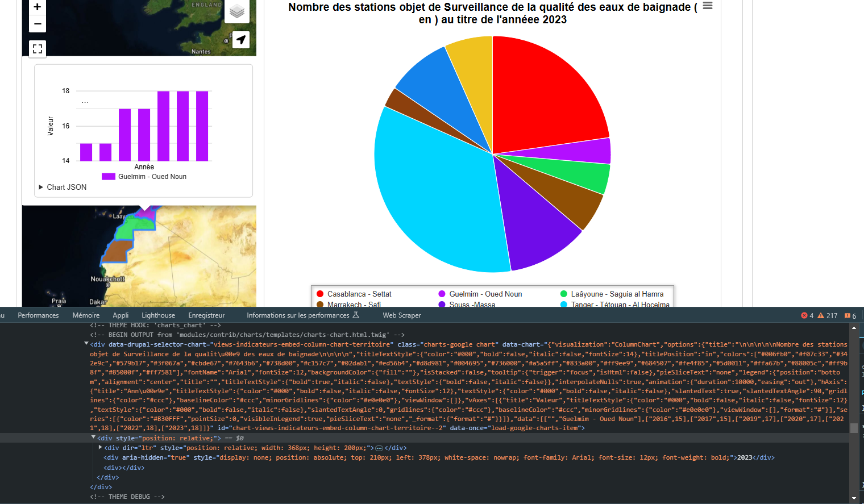Click the zoom out button on the map

point(37,24)
